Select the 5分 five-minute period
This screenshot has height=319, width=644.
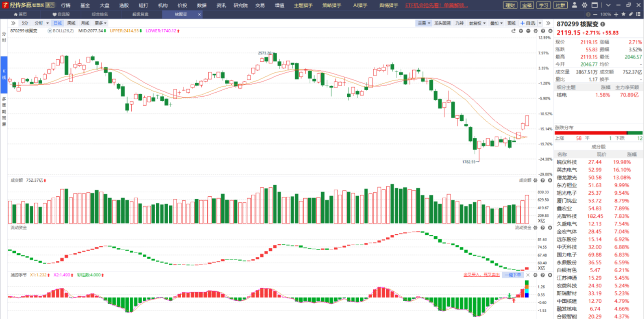[x=25, y=23]
